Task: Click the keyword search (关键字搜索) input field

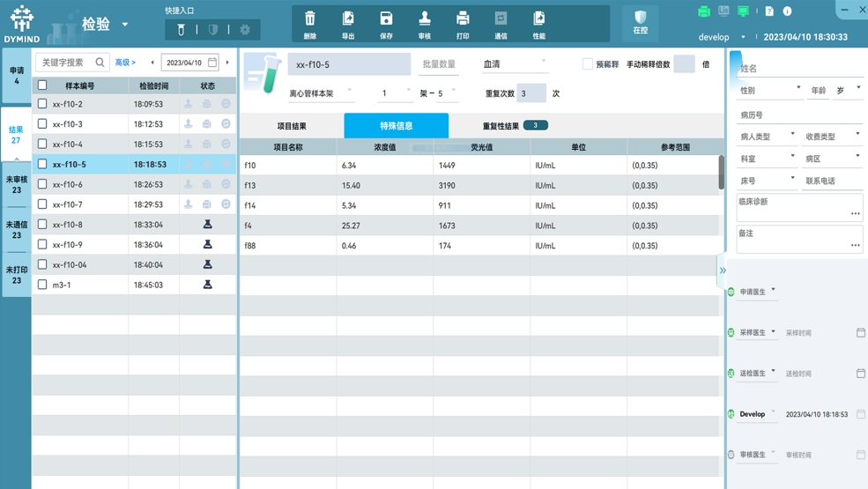Action: tap(65, 63)
